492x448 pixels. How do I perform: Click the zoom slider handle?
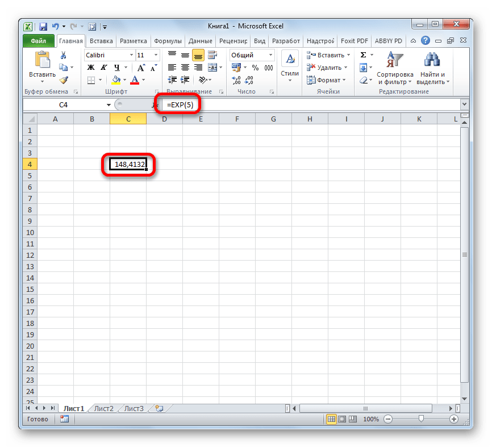[421, 419]
